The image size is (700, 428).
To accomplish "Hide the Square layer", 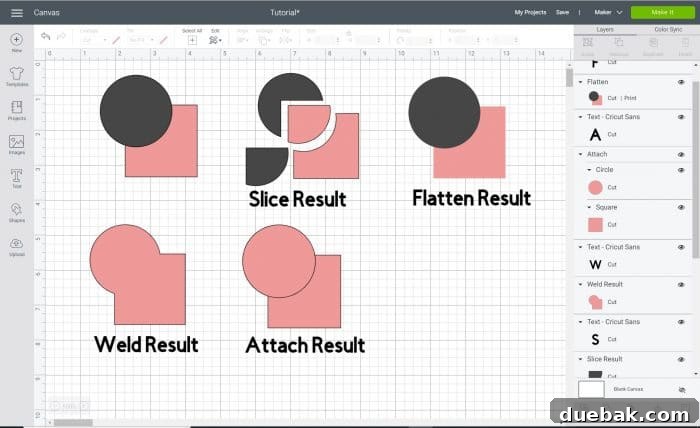I will 681,208.
